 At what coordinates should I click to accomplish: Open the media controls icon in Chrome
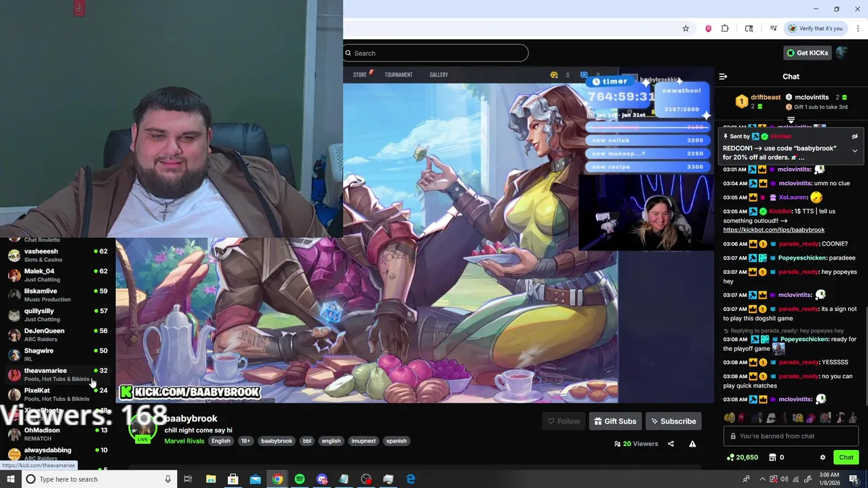(x=773, y=28)
